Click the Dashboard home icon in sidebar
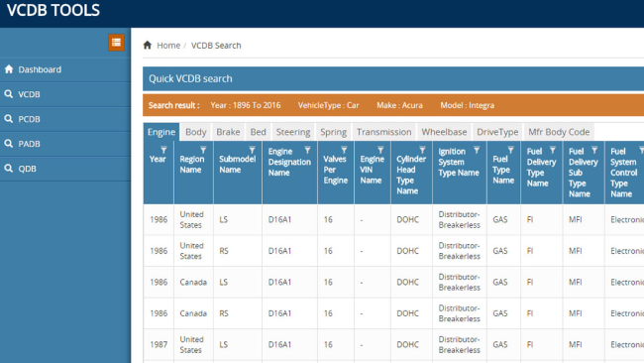Viewport: 644px width, 363px height. tap(9, 69)
